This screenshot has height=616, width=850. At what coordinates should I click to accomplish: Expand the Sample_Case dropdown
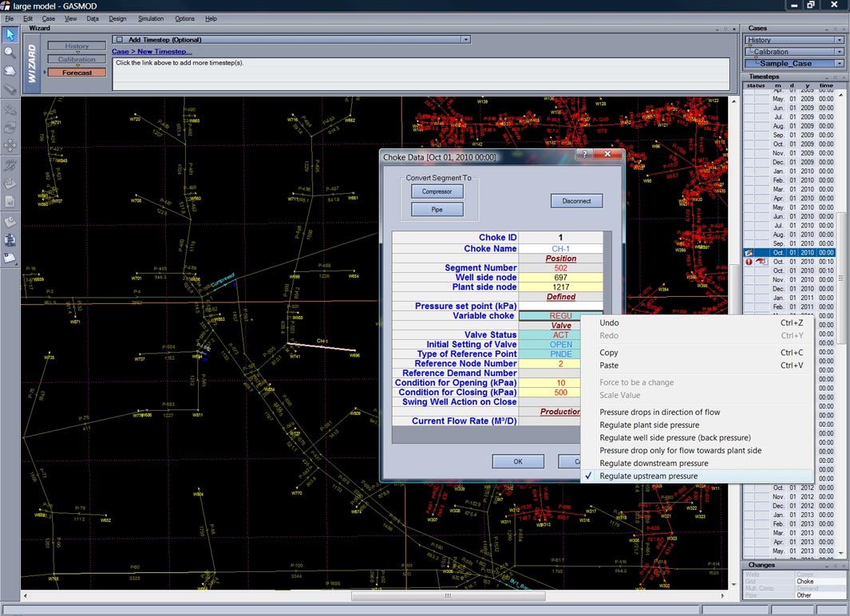click(x=839, y=63)
